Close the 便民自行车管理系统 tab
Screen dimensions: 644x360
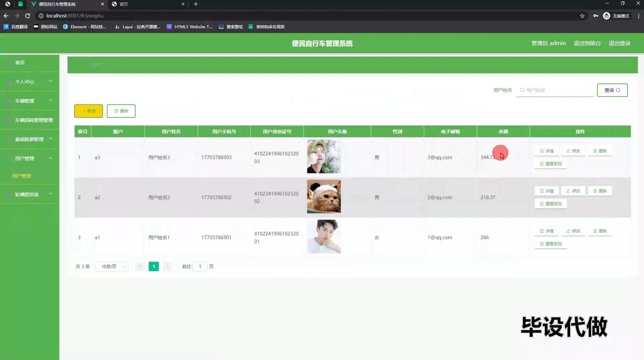[x=102, y=4]
